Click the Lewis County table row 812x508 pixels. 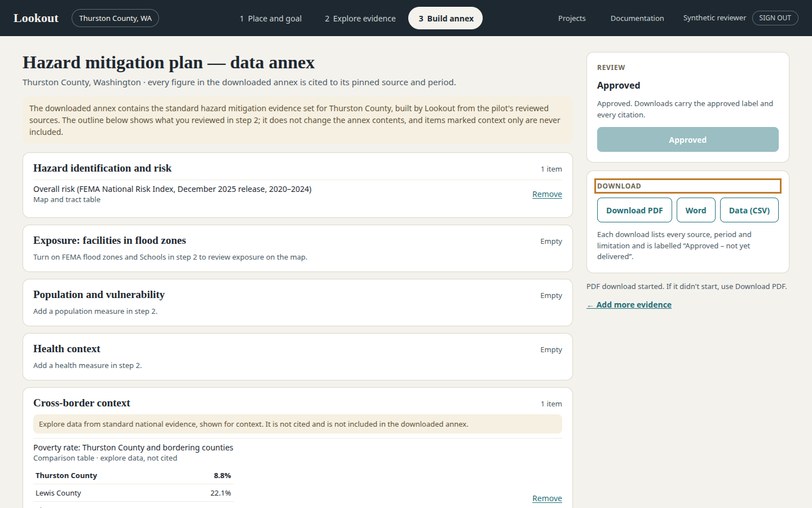point(133,493)
